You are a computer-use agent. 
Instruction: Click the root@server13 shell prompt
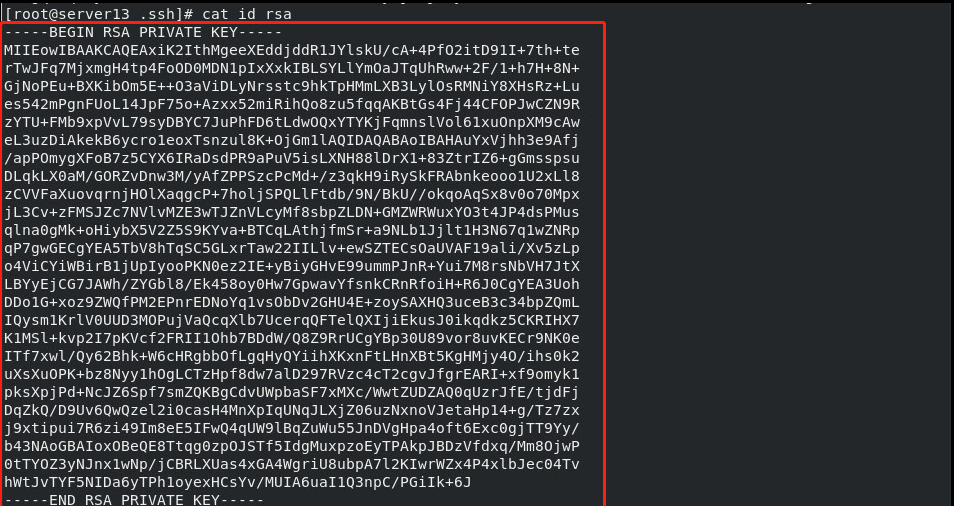click(100, 13)
